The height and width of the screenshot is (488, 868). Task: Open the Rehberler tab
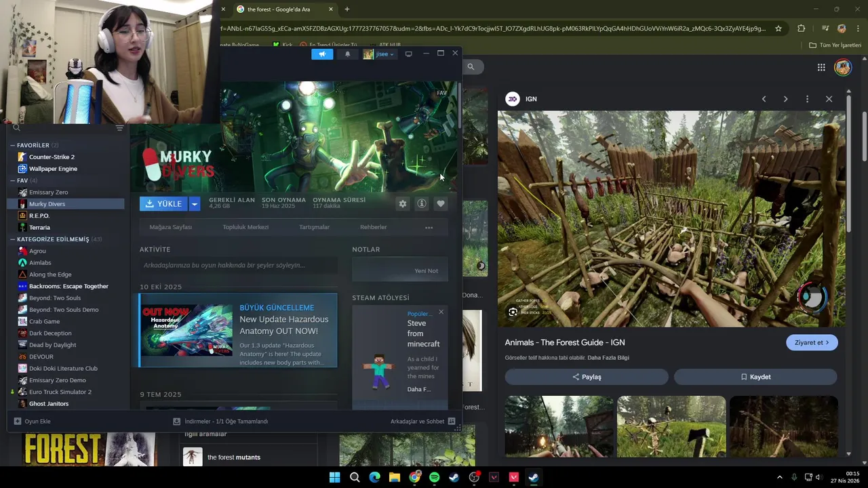tap(374, 227)
